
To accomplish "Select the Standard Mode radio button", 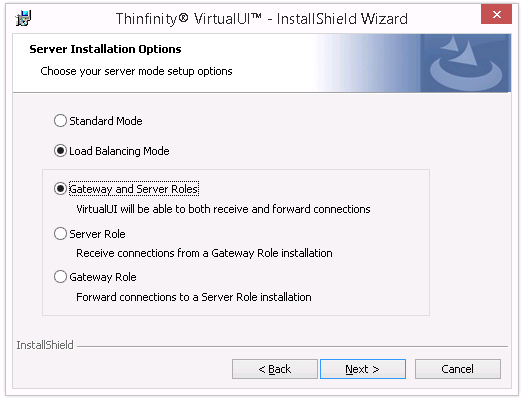I will pyautogui.click(x=60, y=121).
